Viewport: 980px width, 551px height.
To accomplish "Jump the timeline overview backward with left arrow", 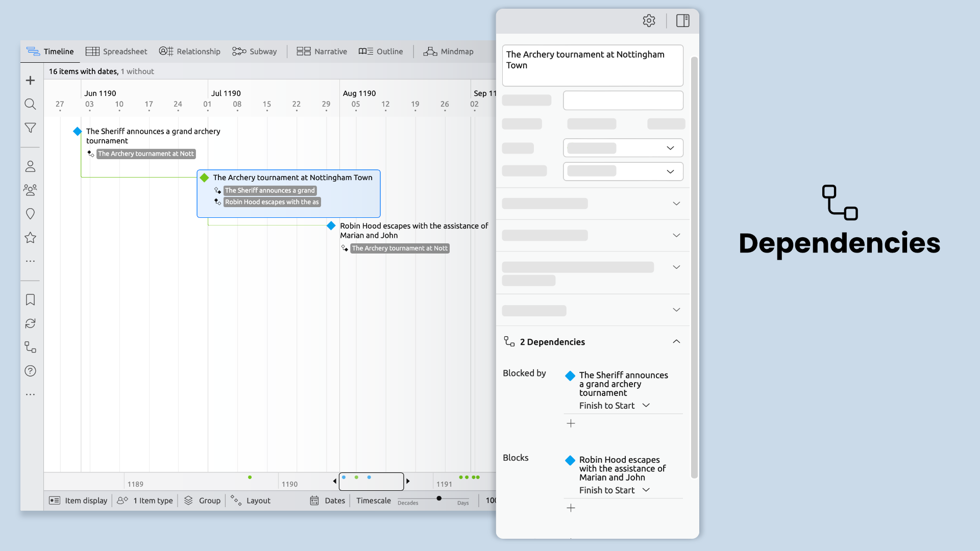I will 335,481.
